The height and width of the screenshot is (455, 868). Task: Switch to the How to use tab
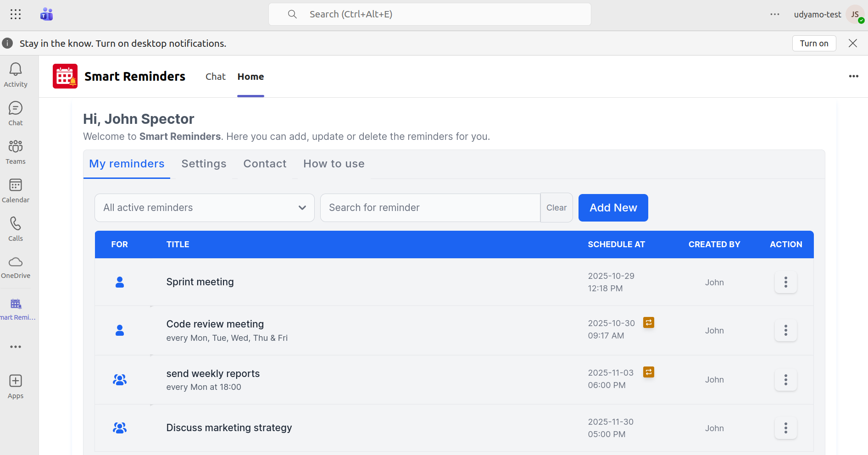[334, 164]
